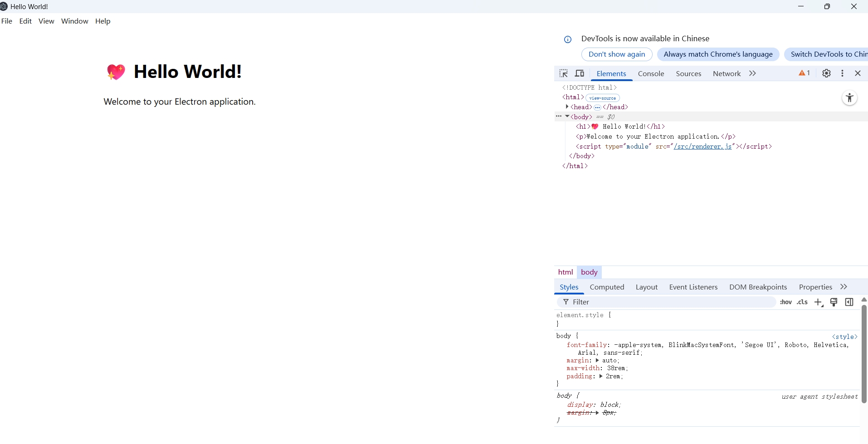Image resolution: width=868 pixels, height=444 pixels.
Task: Toggle the rendering emulations paintbrush icon
Action: click(x=834, y=302)
